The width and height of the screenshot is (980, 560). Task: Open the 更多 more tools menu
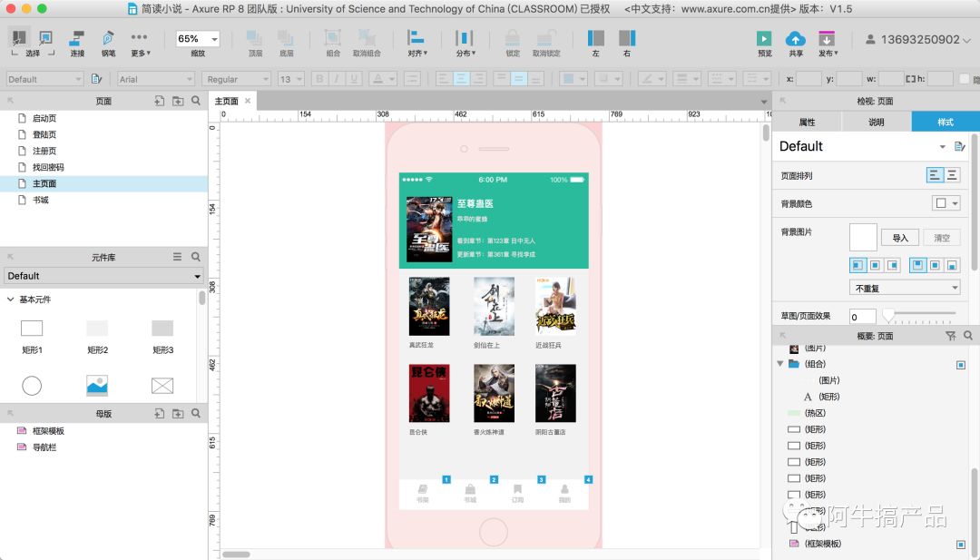[x=140, y=44]
